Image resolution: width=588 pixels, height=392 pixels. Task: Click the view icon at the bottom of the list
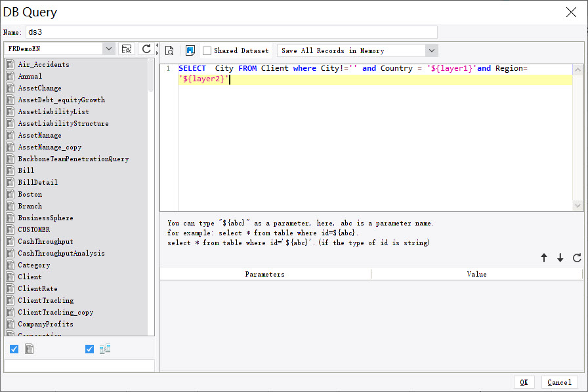105,349
